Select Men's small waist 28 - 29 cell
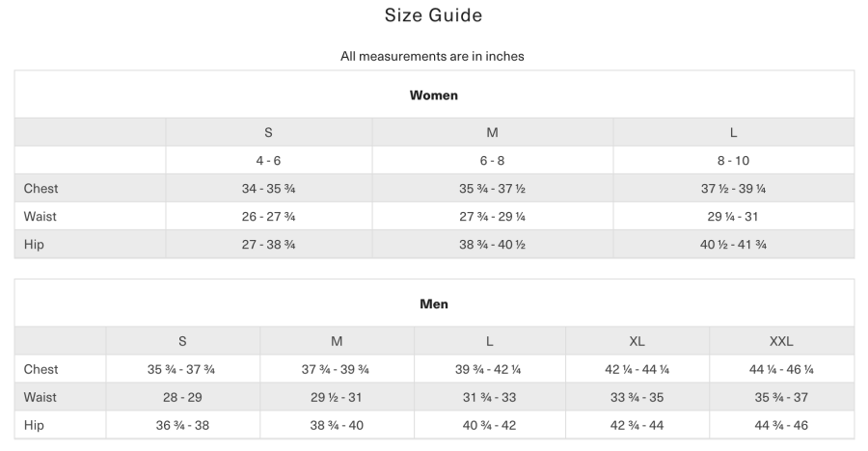The image size is (868, 451). pyautogui.click(x=182, y=397)
